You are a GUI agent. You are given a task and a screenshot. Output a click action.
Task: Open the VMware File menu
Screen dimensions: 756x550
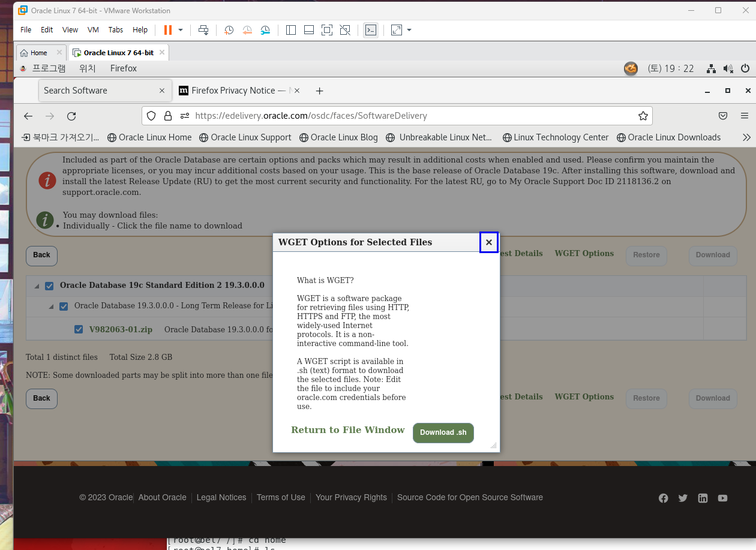tap(26, 30)
